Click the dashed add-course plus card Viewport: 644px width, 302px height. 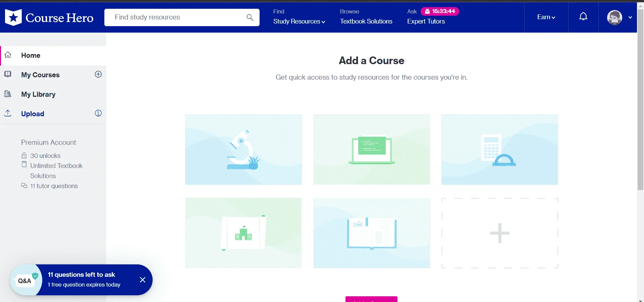(x=500, y=233)
